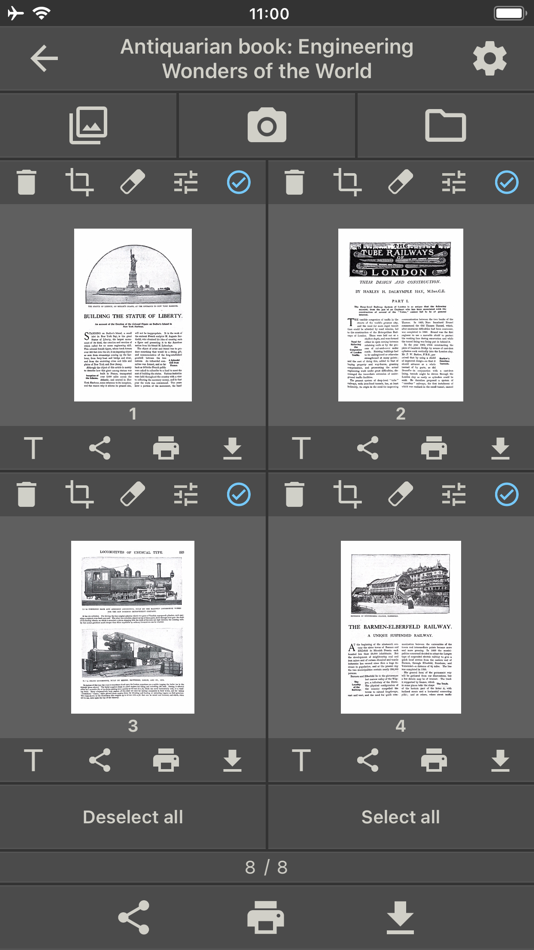This screenshot has height=950, width=534.
Task: Import images from the photo gallery
Action: point(88,125)
